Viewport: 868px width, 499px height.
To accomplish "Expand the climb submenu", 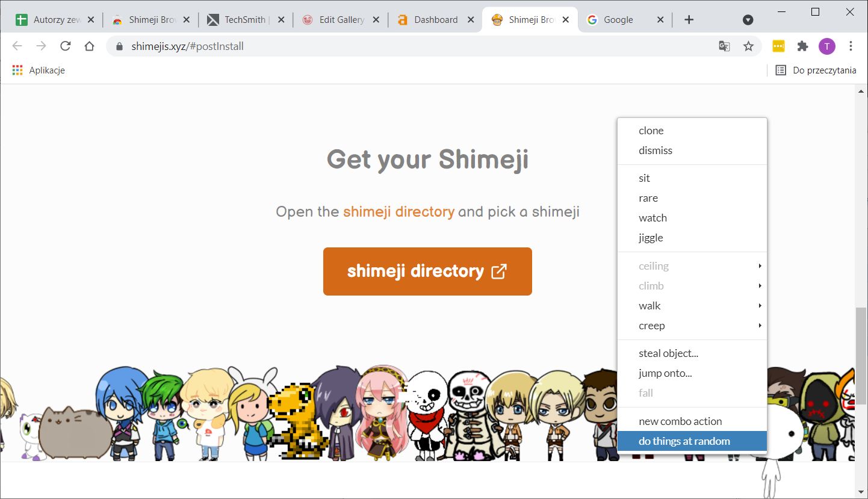I will tap(692, 286).
